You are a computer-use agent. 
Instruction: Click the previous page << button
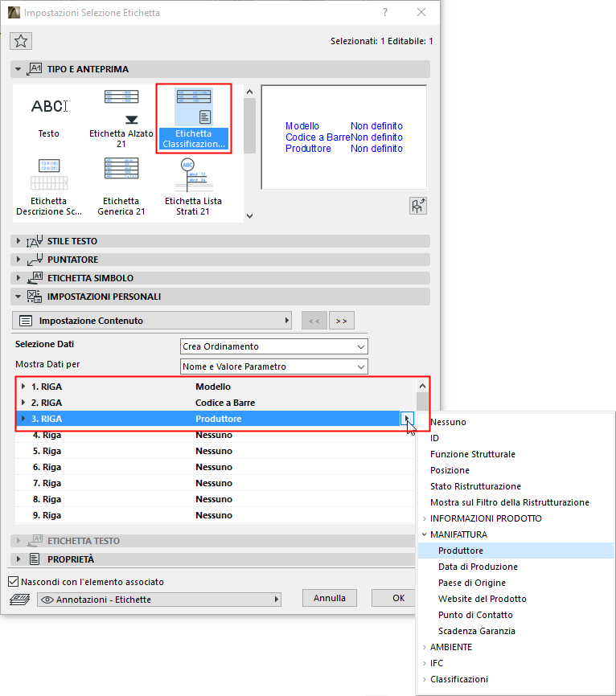point(314,321)
